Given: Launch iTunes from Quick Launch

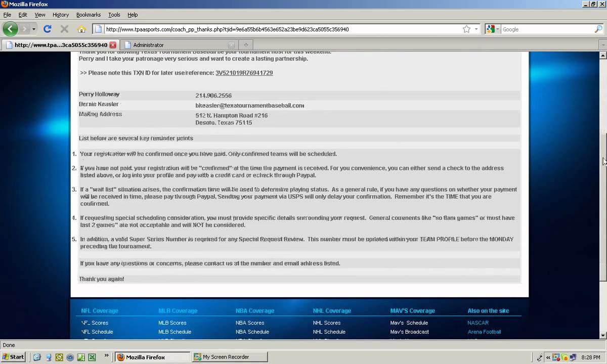Looking at the screenshot, I should click(x=70, y=357).
